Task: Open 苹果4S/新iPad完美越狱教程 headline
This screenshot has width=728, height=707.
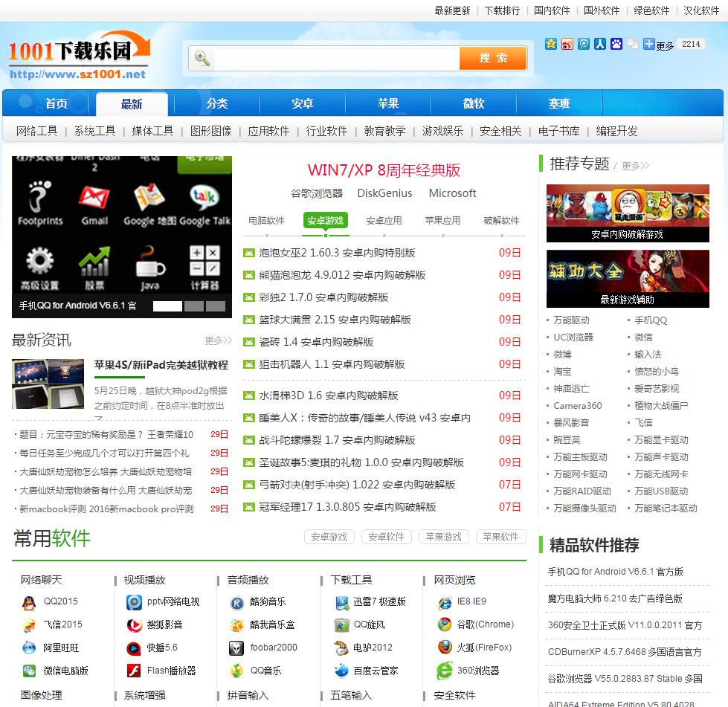Action: click(x=161, y=365)
